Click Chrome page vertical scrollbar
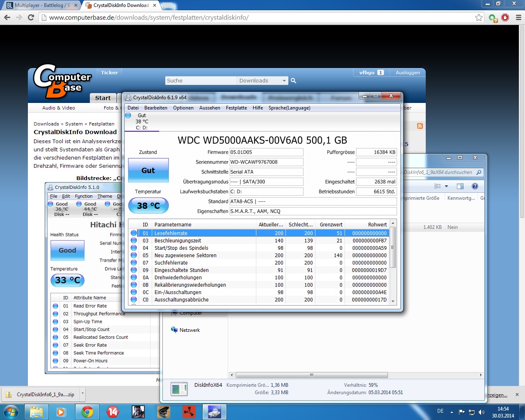 click(522, 122)
